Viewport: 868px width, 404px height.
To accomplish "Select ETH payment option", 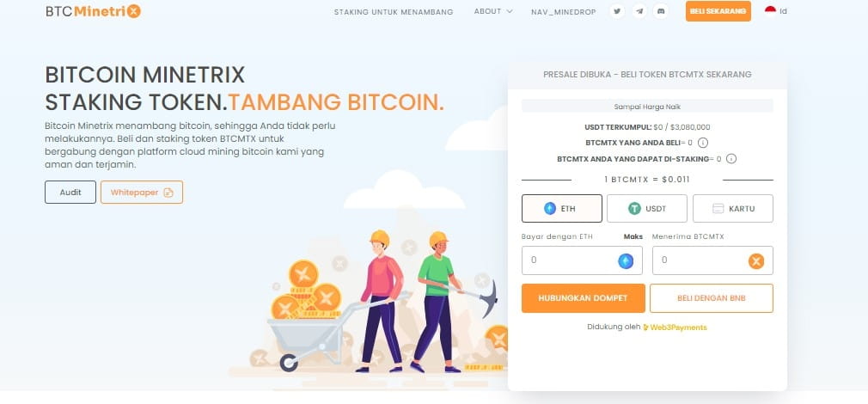I will (562, 209).
